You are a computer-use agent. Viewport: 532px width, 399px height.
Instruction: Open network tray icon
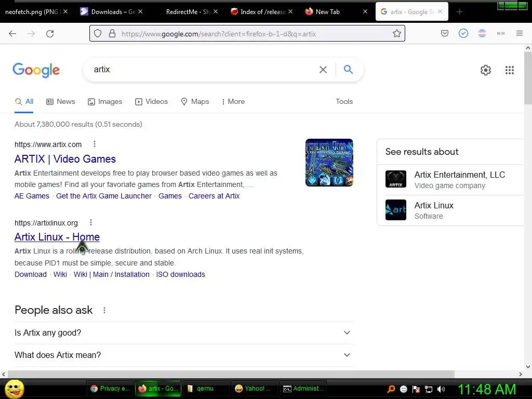click(429, 389)
